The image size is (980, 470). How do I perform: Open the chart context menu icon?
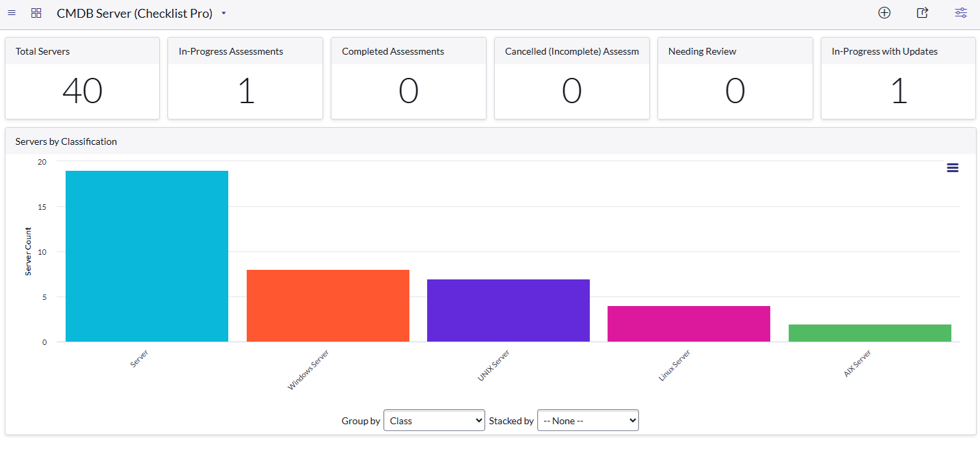(x=953, y=167)
